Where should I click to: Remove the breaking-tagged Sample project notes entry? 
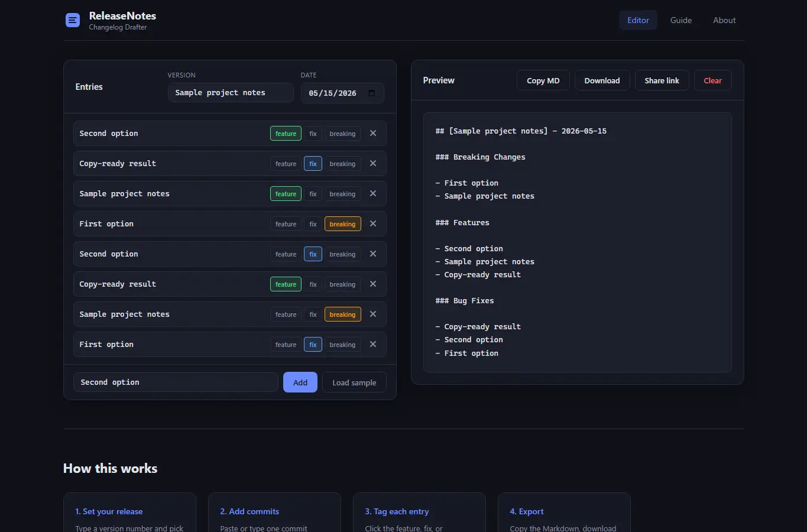coord(373,314)
